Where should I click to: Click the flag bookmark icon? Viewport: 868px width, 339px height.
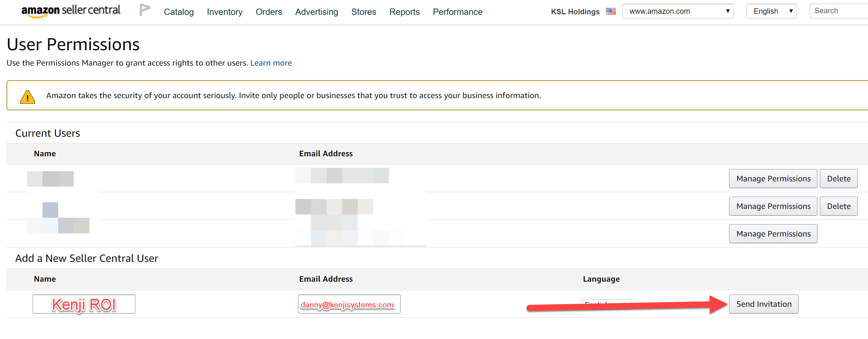tap(145, 10)
